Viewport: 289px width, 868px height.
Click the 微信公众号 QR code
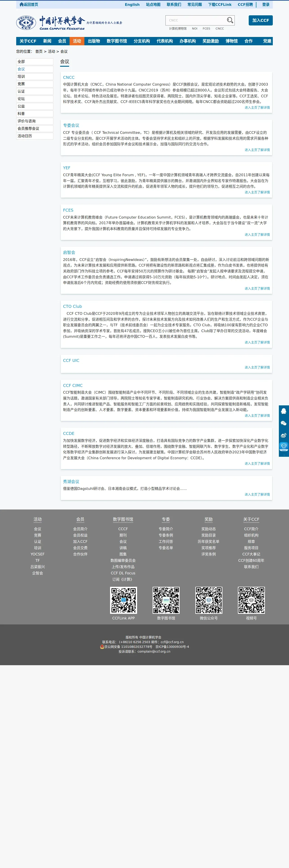(x=209, y=600)
